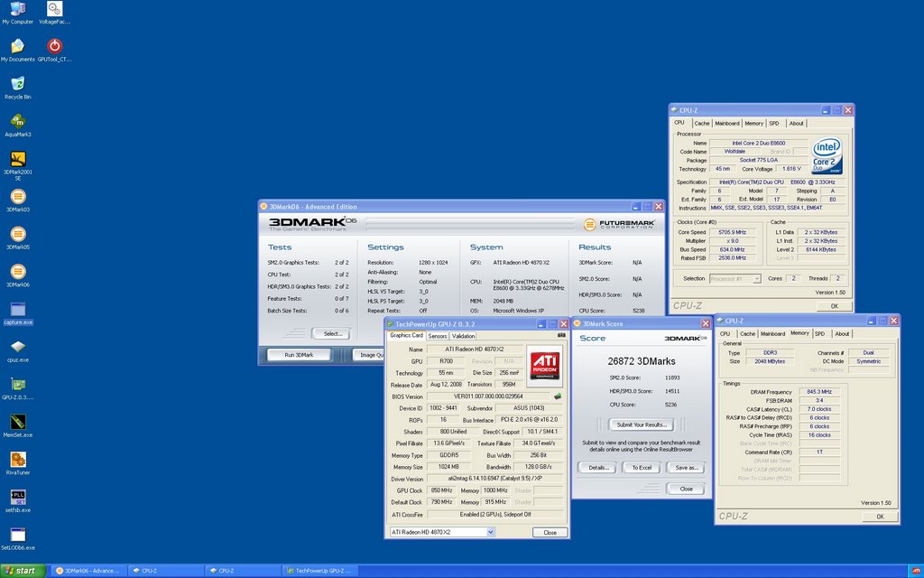Export score with the To Excel button
Image resolution: width=924 pixels, height=578 pixels.
[642, 468]
